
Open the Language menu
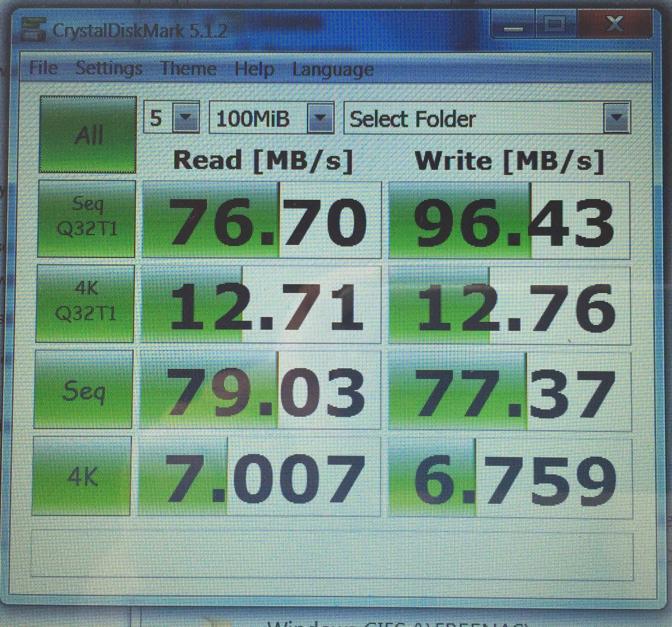point(333,69)
